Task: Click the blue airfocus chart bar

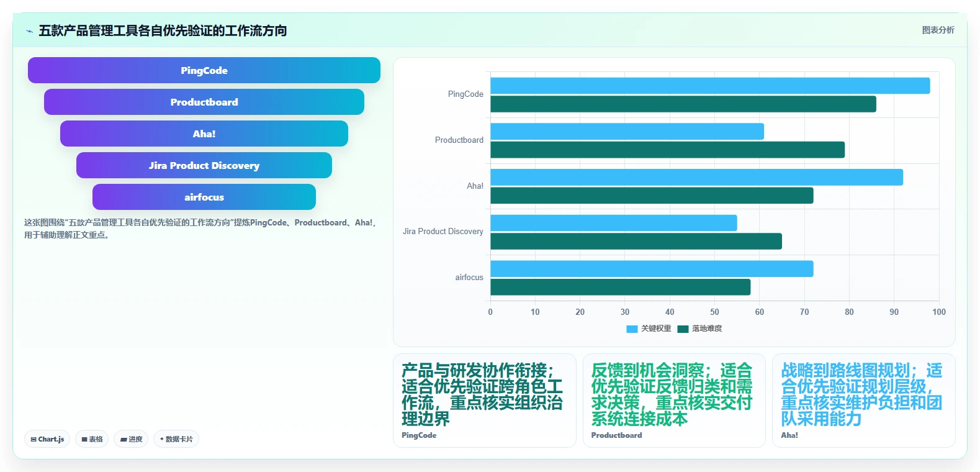Action: pos(652,269)
